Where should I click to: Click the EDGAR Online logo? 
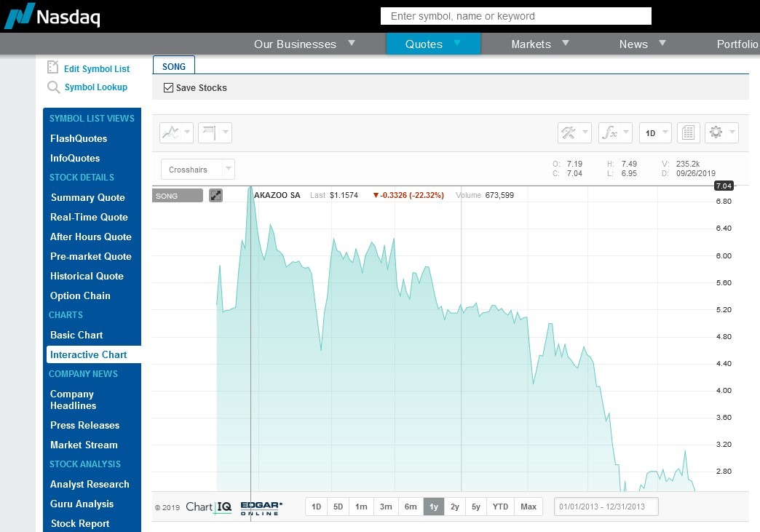[x=261, y=508]
